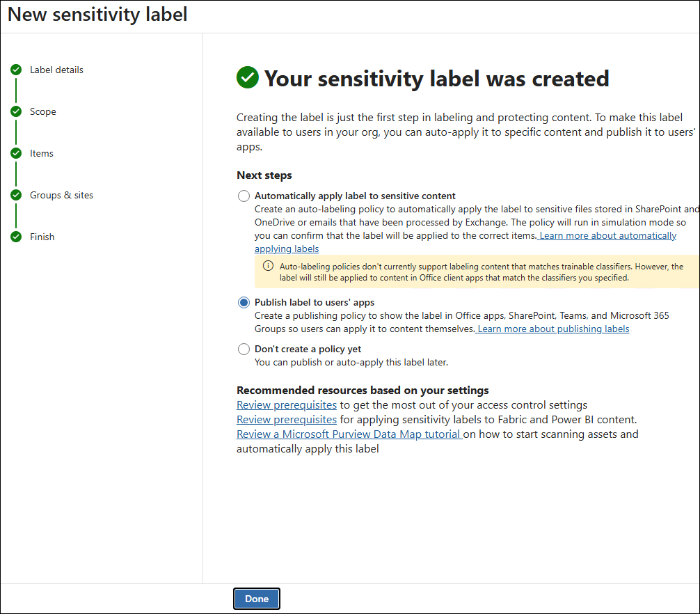700x614 pixels.
Task: Go to Scope step in wizard
Action: coord(43,111)
